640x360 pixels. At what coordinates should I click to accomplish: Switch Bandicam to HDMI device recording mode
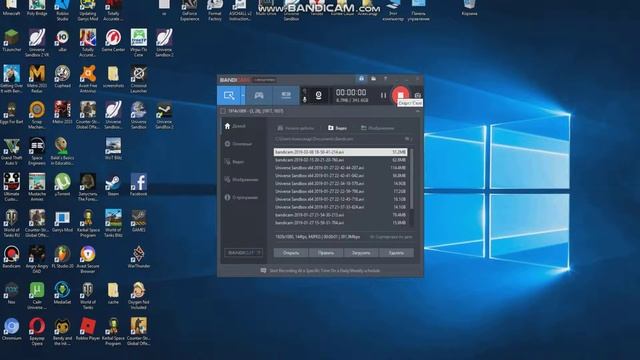pos(286,96)
